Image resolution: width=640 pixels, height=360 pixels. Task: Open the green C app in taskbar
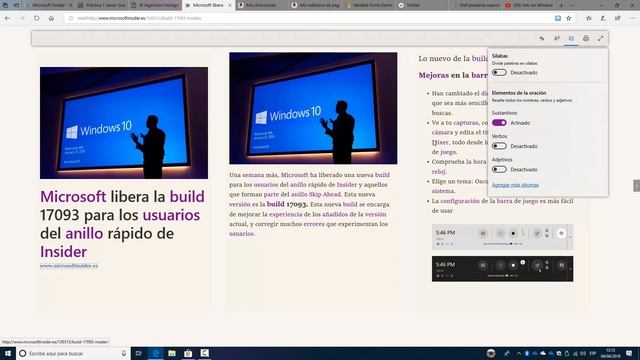tap(204, 353)
